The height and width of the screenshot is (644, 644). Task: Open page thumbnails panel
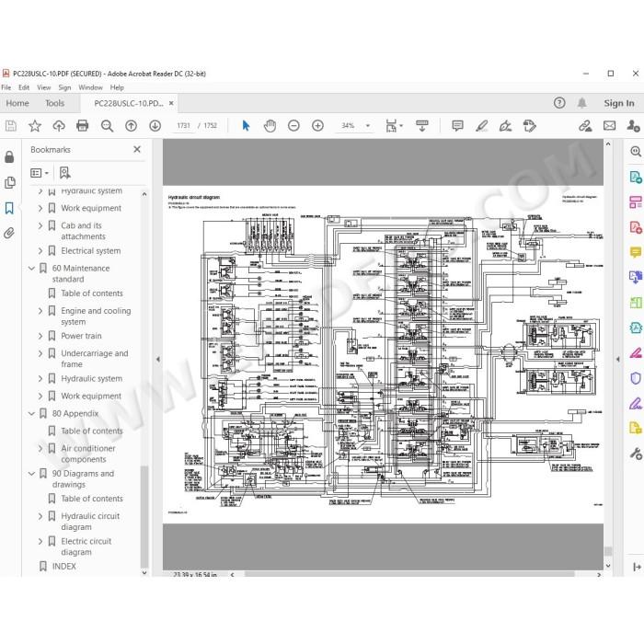click(x=10, y=182)
